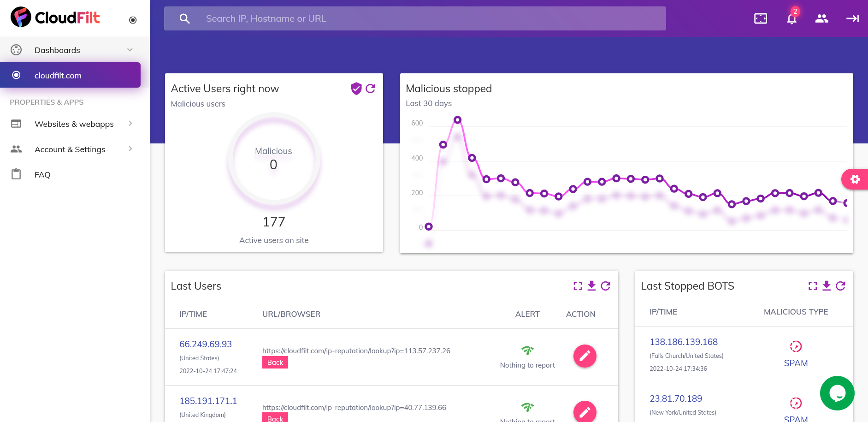This screenshot has width=868, height=422.
Task: Open the green chat support bubble
Action: [837, 393]
